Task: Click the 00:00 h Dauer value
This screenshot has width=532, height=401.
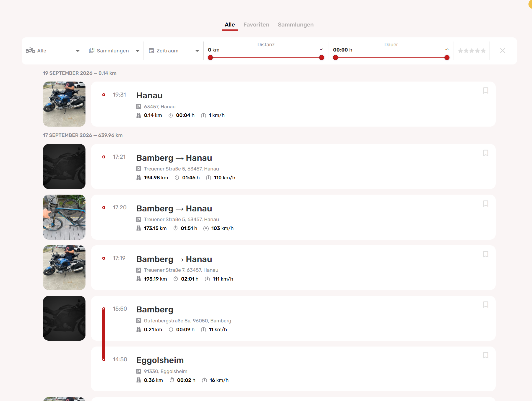Action: pos(342,50)
